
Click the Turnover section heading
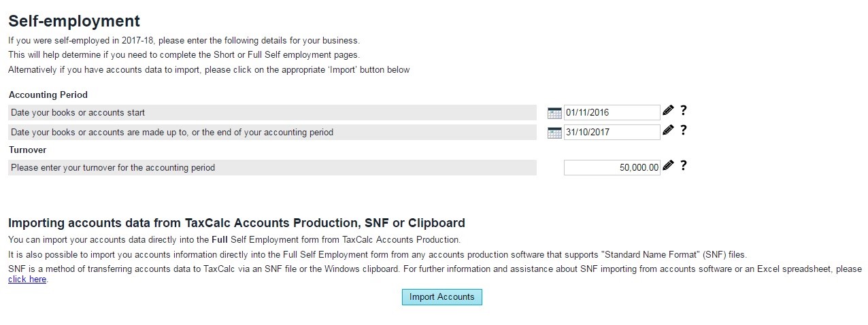[x=28, y=150]
